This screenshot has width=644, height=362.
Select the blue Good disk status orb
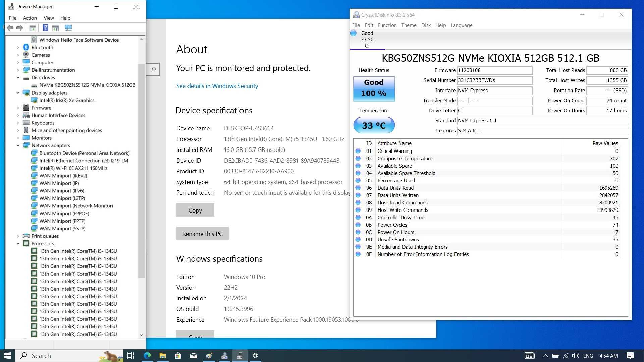(x=353, y=33)
